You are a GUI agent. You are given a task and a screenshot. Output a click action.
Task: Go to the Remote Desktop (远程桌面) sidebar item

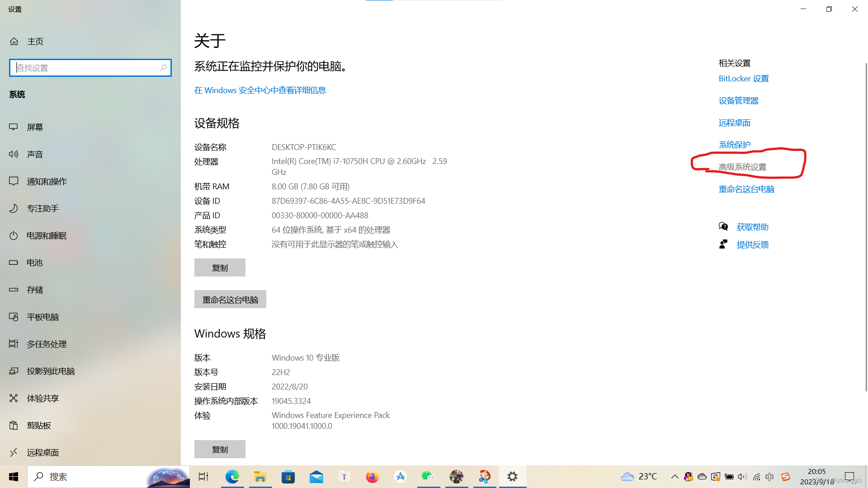[42, 452]
